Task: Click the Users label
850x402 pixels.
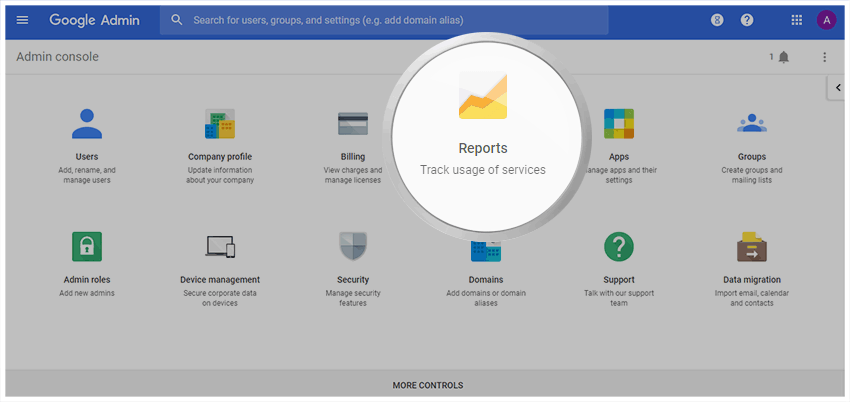Action: 87,157
